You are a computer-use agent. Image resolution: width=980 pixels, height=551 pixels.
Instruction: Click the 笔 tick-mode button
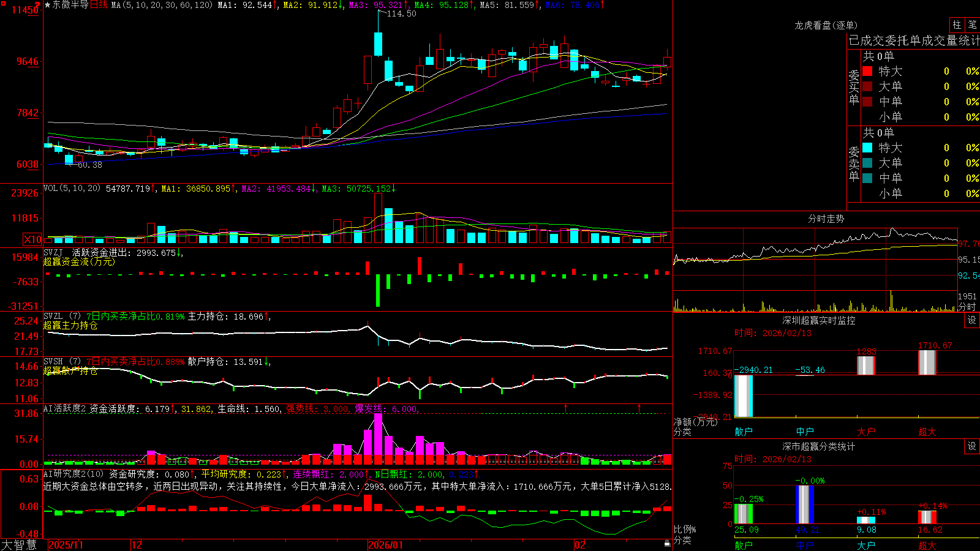[972, 25]
